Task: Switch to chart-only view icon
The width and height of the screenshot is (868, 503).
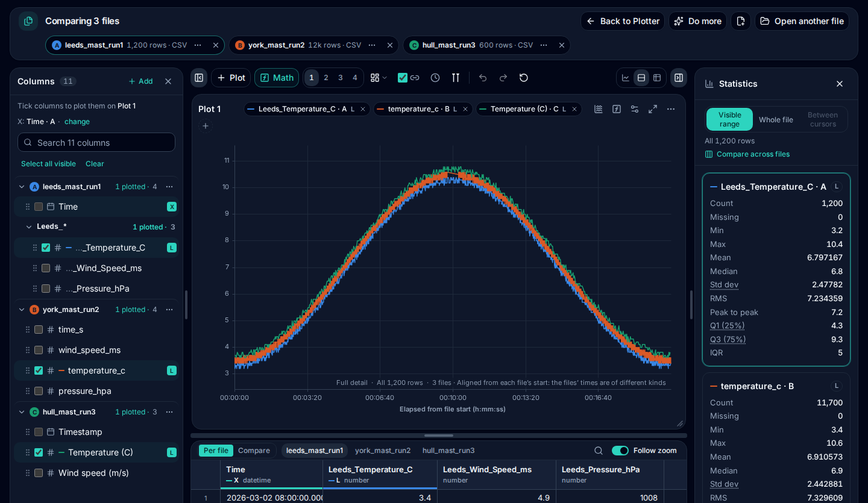Action: (626, 78)
